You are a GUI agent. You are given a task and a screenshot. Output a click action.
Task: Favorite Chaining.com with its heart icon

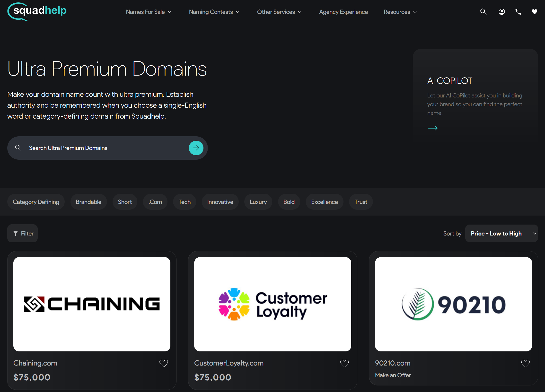click(x=164, y=363)
